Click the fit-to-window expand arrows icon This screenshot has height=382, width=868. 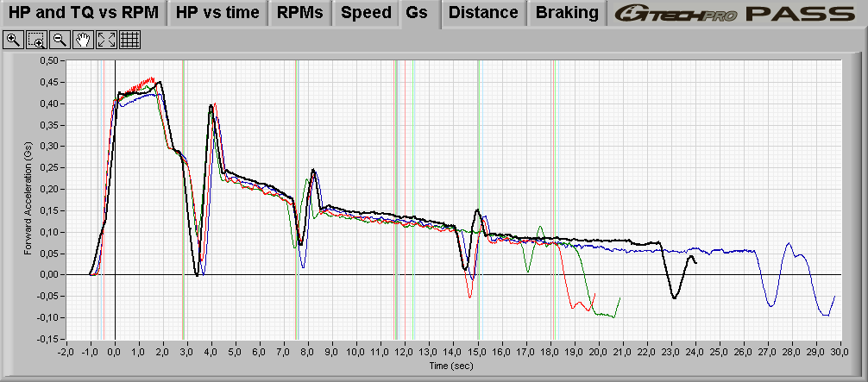click(106, 40)
